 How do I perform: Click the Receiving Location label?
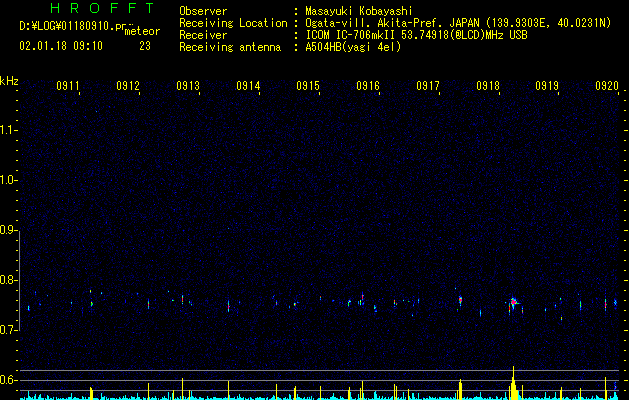(233, 23)
